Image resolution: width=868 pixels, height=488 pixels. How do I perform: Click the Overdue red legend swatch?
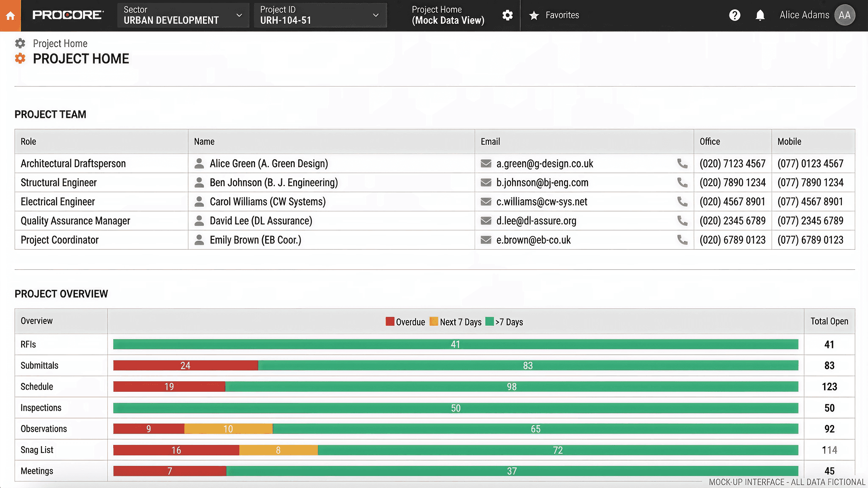click(390, 321)
